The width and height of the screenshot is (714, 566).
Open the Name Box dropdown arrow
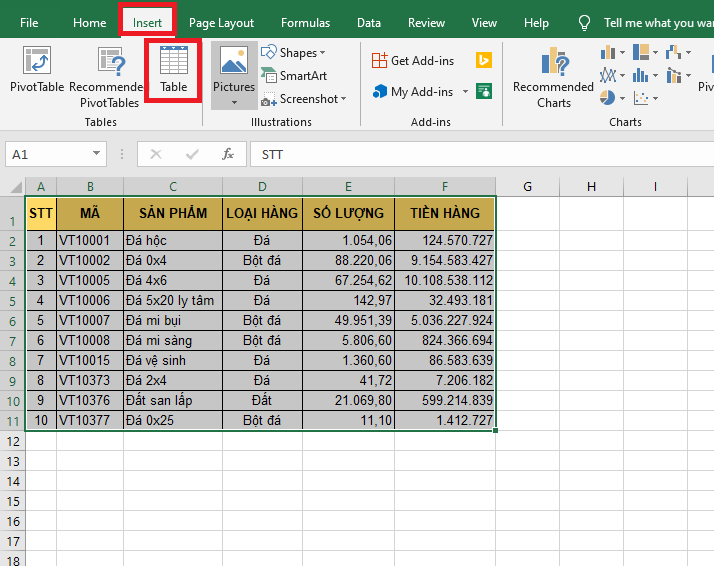click(97, 154)
